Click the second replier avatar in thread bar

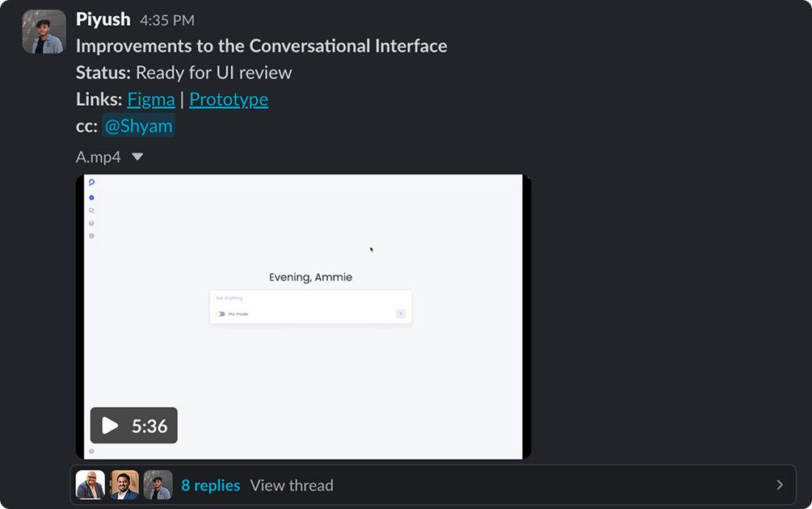pos(124,485)
